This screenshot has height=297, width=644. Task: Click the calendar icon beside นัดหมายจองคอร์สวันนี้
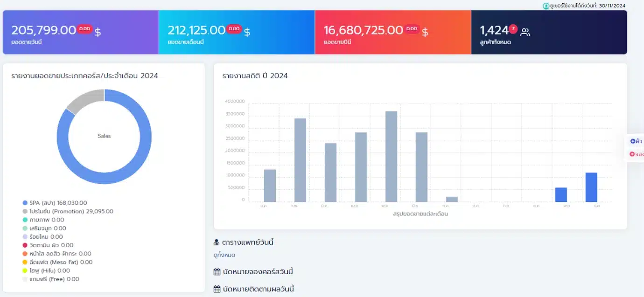coord(217,272)
